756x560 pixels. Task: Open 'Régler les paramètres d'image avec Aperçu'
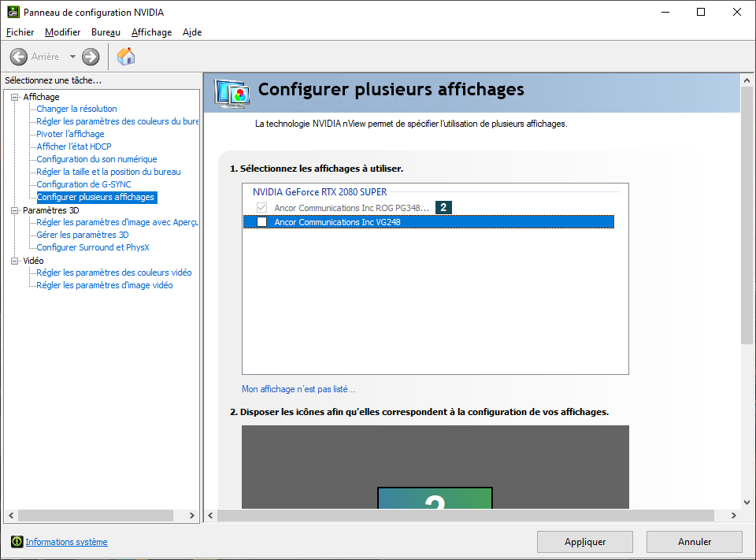(x=117, y=222)
